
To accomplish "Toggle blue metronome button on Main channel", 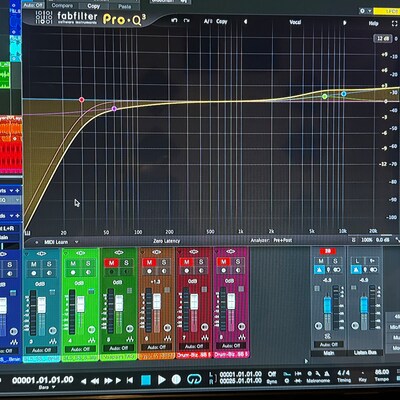I will [x=319, y=269].
